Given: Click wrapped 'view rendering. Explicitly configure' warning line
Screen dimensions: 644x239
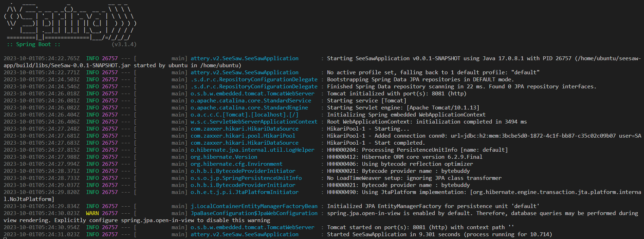Looking at the screenshot, I should (x=137, y=220).
